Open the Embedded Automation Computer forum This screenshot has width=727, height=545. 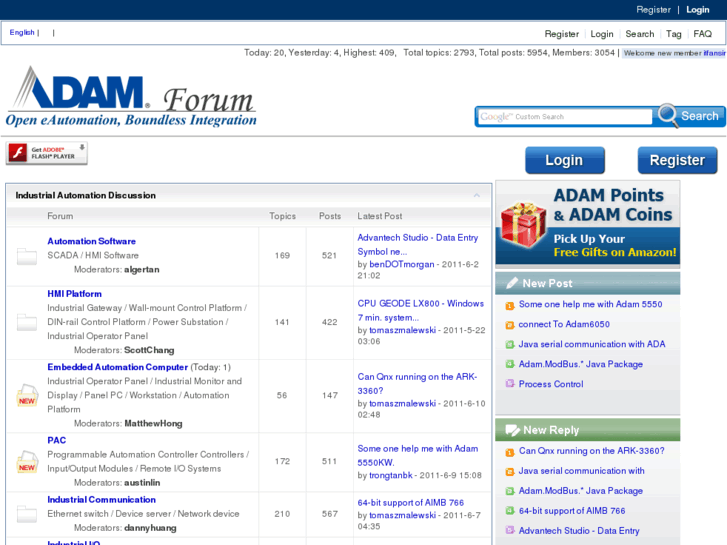click(117, 367)
